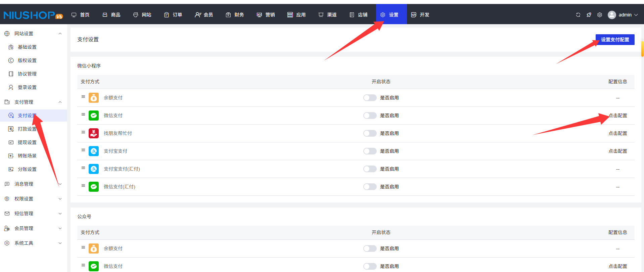Click drag handle of 微信小程序 余额支付 row
Viewport: 644px width, 272px height.
click(83, 97)
